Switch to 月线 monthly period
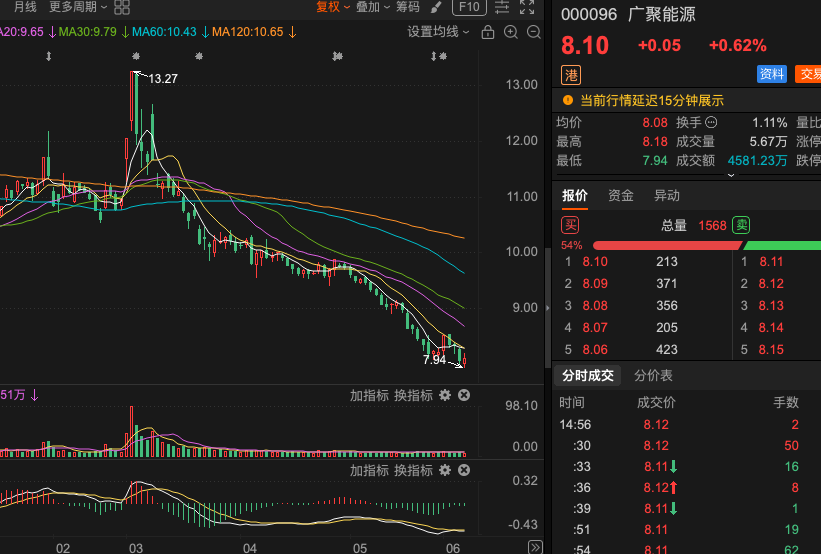This screenshot has height=554, width=821. (x=25, y=7)
